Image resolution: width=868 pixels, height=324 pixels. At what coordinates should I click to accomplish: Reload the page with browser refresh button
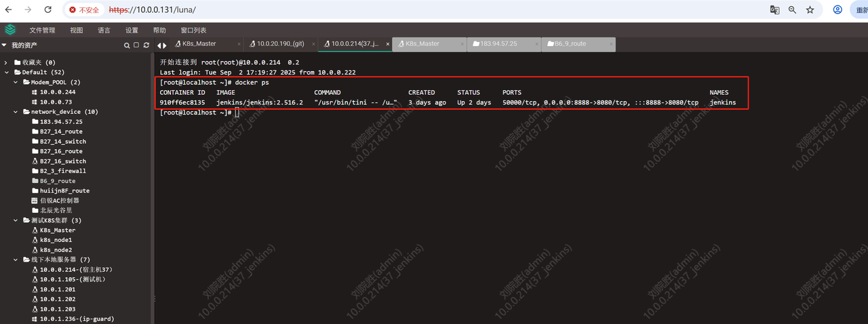click(x=47, y=10)
